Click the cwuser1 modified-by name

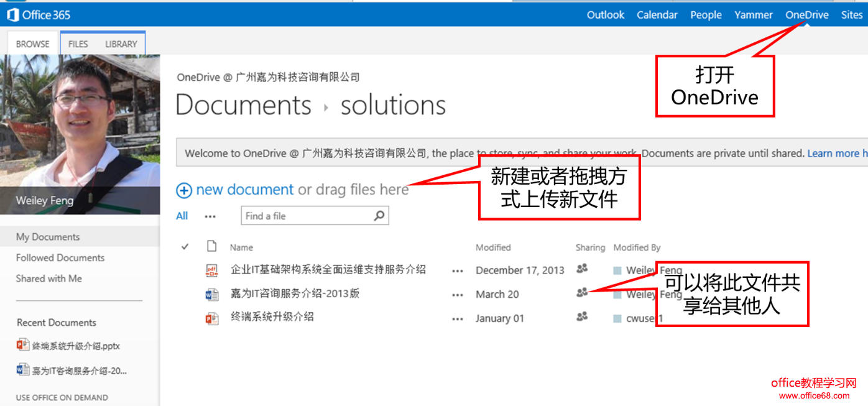tap(645, 318)
